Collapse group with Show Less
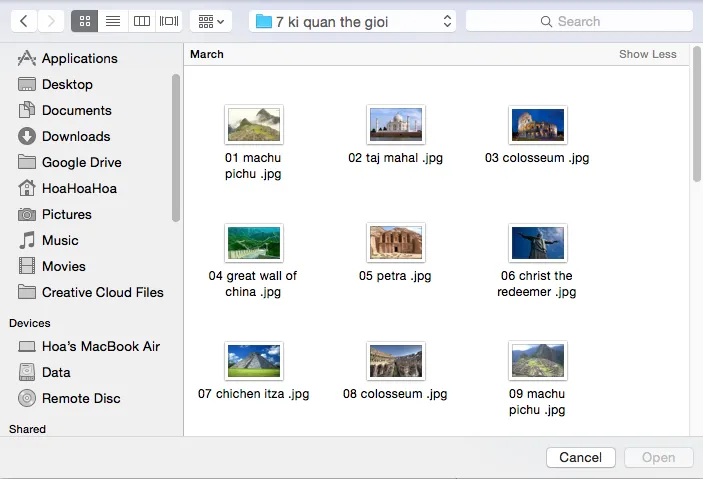Viewport: 703px width, 479px height. 647,54
